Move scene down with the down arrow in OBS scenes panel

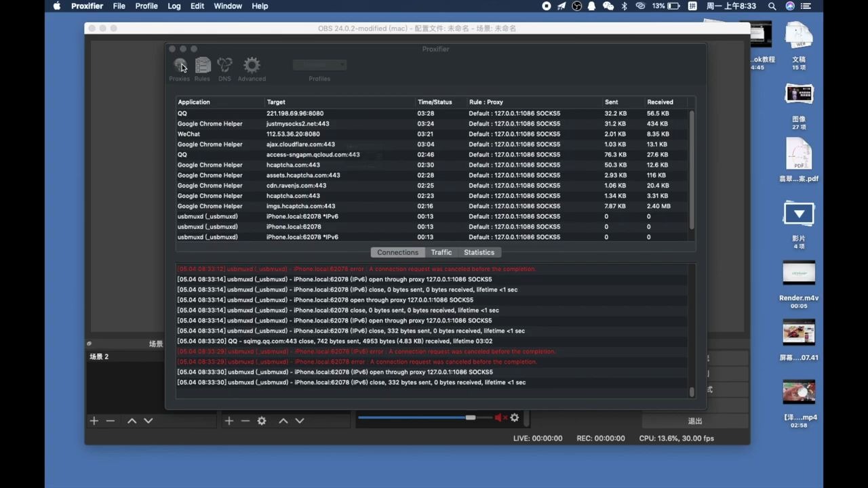click(149, 421)
